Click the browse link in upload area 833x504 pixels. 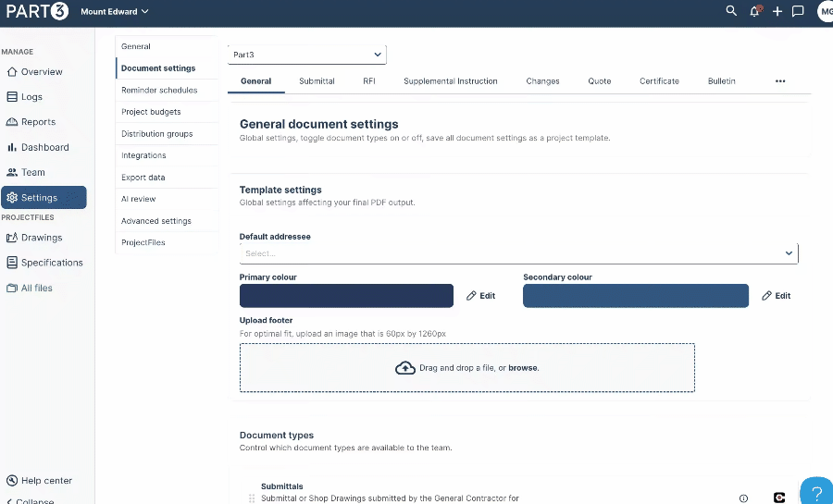523,368
